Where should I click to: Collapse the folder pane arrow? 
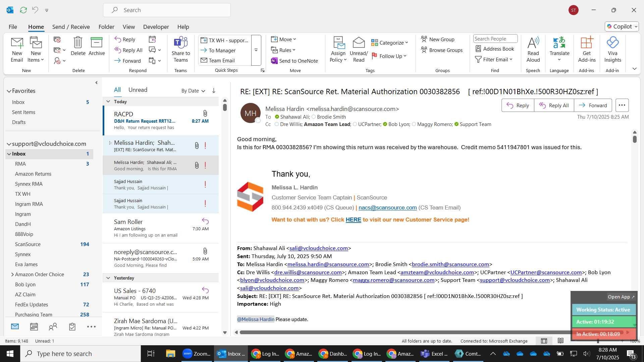pyautogui.click(x=96, y=82)
